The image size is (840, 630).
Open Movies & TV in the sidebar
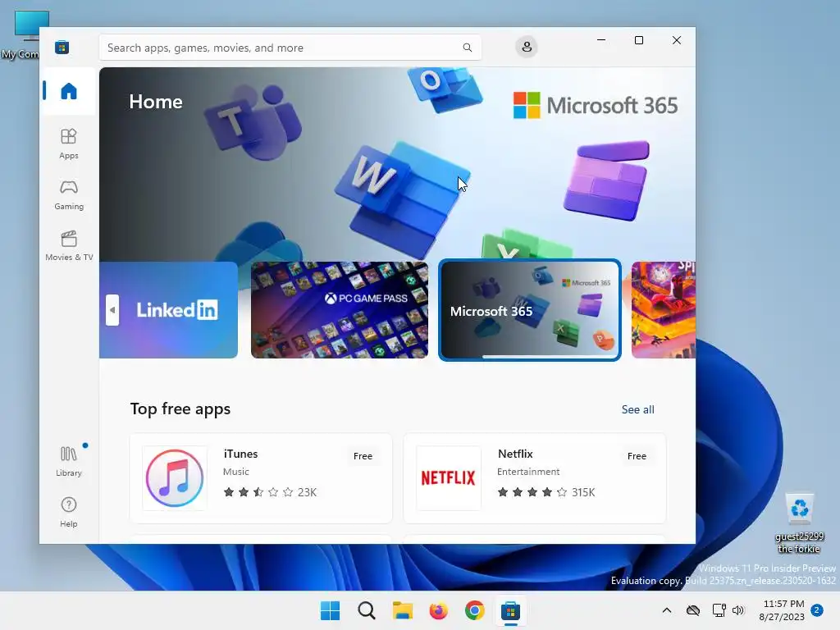69,245
